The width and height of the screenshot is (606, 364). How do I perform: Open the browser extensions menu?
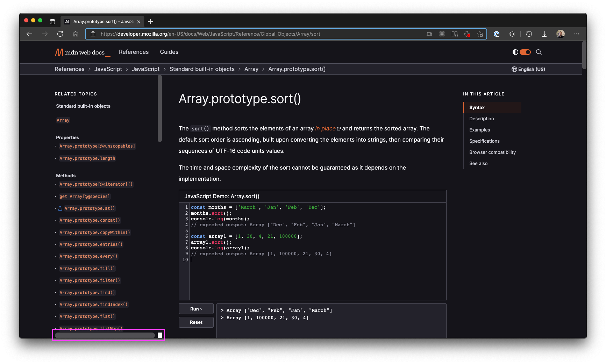(x=512, y=34)
